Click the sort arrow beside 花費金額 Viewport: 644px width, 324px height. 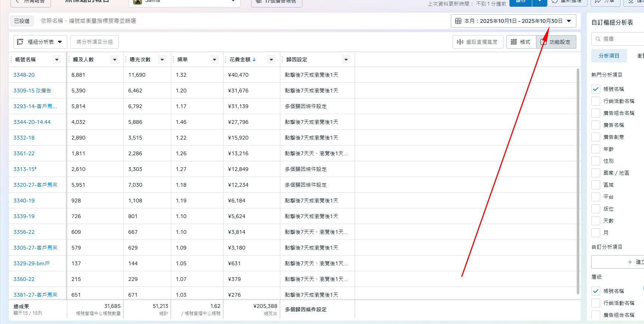click(254, 59)
